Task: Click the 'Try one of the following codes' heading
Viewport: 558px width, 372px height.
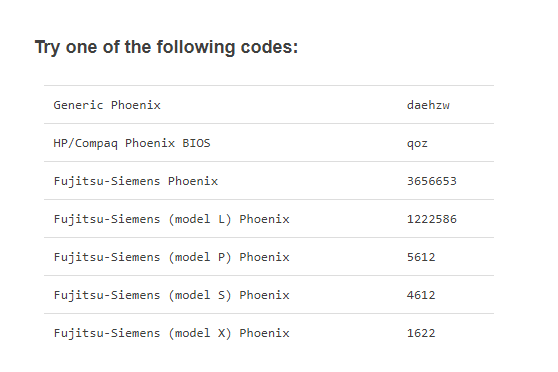Action: [x=166, y=47]
